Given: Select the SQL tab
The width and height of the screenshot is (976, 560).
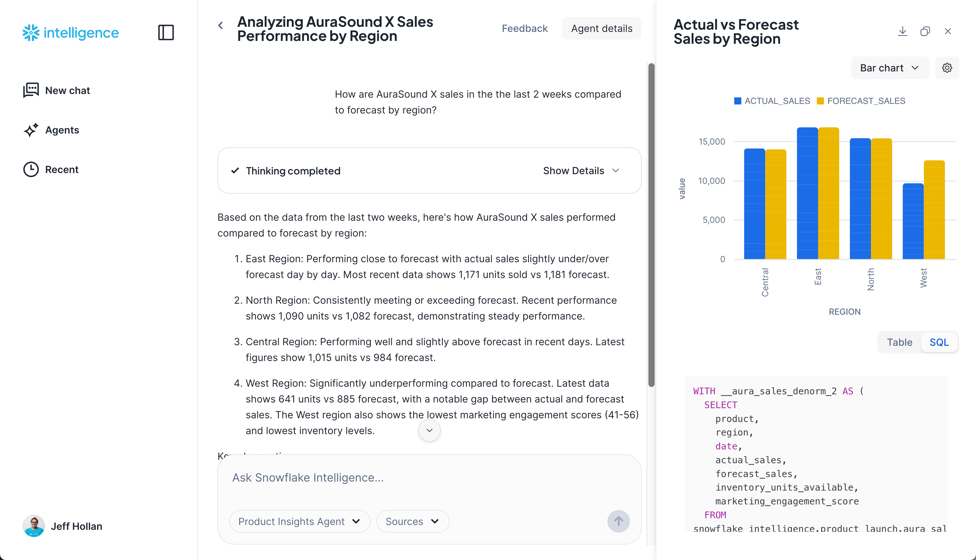Looking at the screenshot, I should (939, 342).
